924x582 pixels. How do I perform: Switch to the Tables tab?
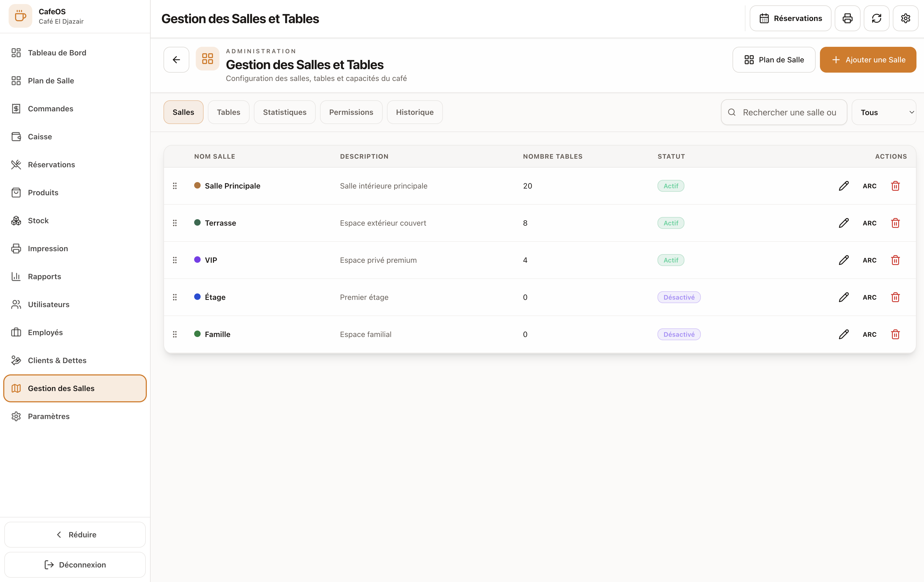228,112
